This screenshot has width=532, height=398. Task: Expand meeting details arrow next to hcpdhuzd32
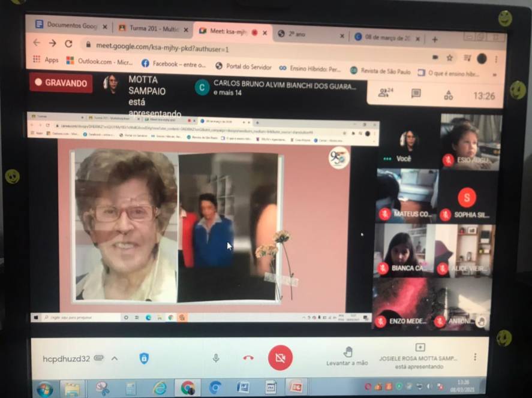(x=115, y=358)
